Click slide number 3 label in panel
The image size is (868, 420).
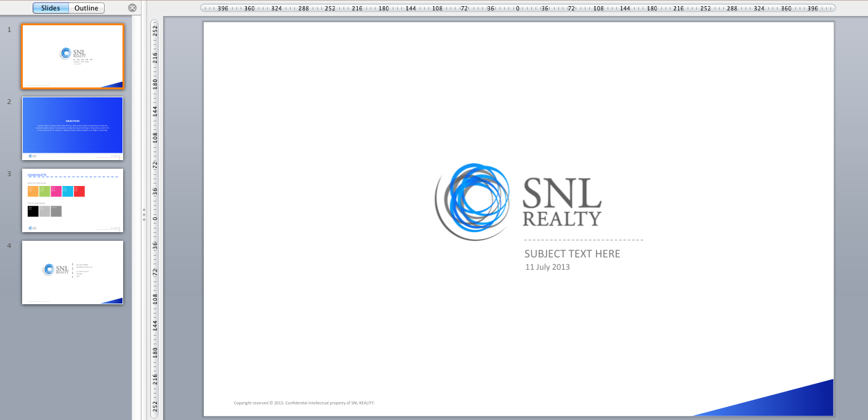tap(9, 174)
